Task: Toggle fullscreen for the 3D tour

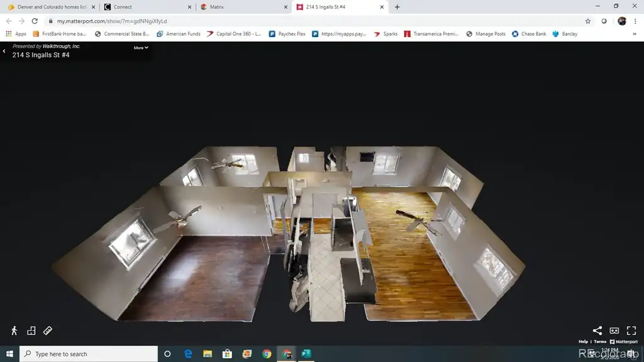Action: [631, 331]
